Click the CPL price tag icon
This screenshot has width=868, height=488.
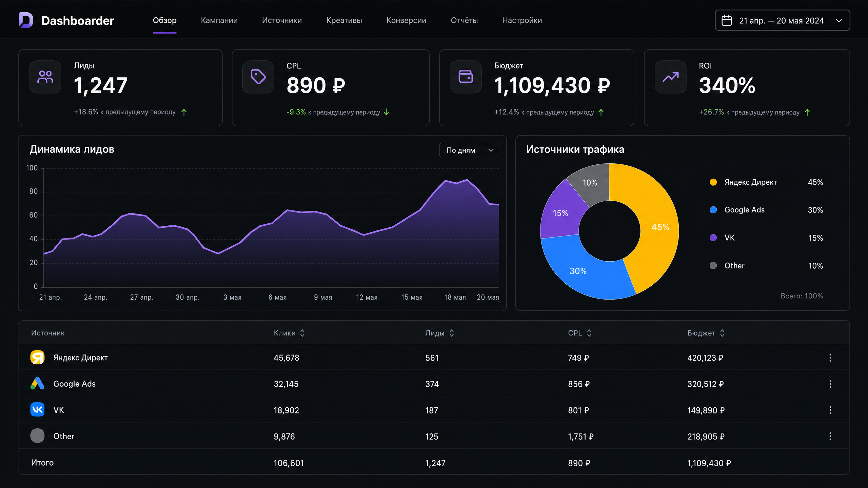258,77
